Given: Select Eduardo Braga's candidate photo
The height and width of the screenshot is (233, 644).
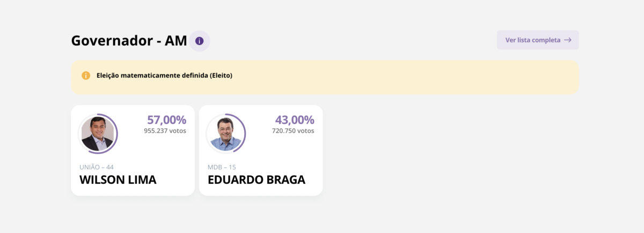Looking at the screenshot, I should point(225,134).
